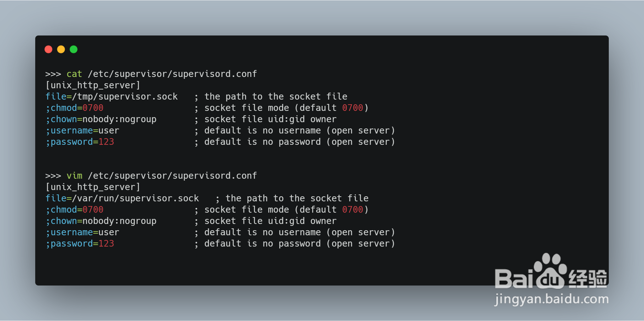Click ;chown=nobody:nogroup in the vim output
The image size is (644, 321).
point(101,221)
